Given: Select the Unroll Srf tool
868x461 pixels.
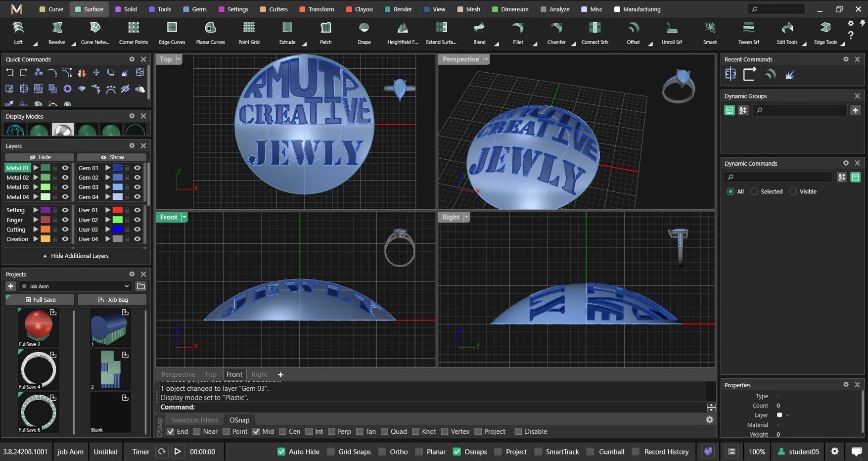Looking at the screenshot, I should click(x=672, y=33).
